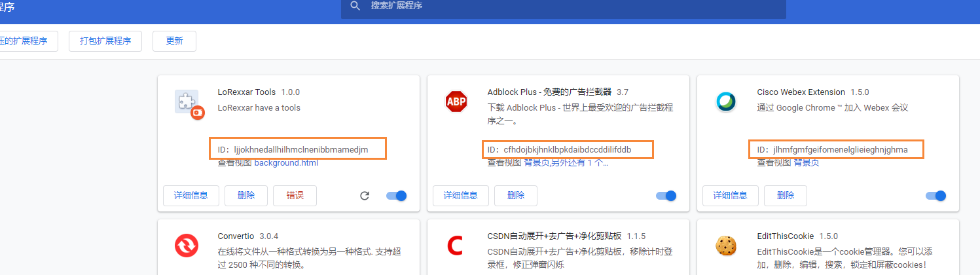Disable the LoRexxar Tools extension toggle
This screenshot has width=980, height=275.
click(x=397, y=196)
